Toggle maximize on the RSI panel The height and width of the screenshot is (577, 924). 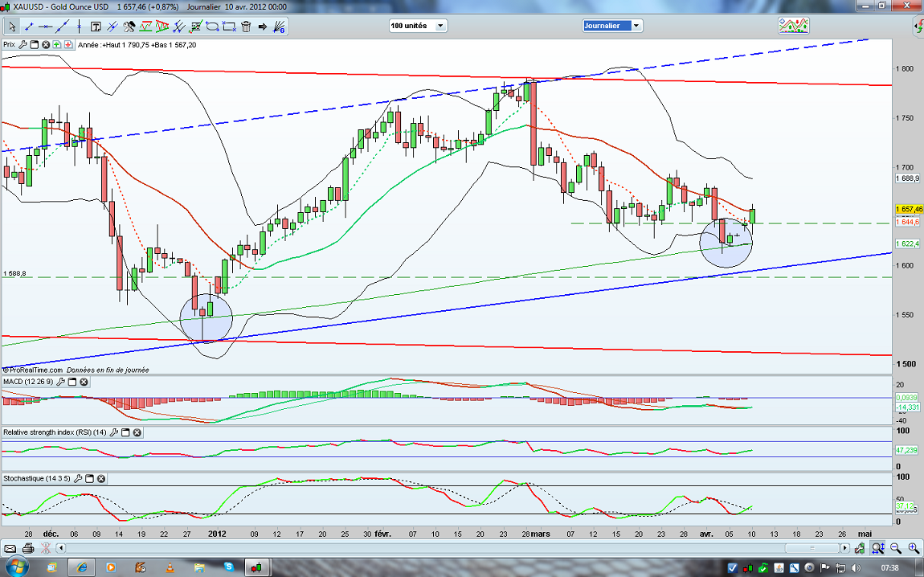click(x=126, y=432)
